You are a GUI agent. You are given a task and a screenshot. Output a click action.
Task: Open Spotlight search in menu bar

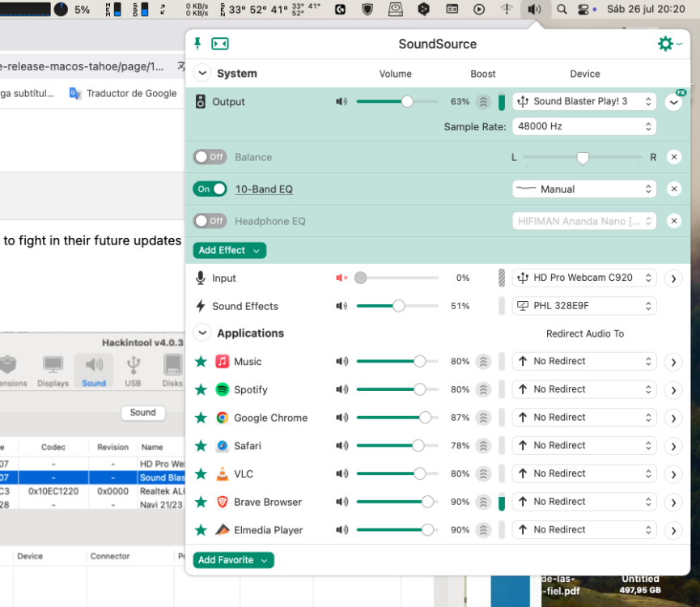point(562,10)
